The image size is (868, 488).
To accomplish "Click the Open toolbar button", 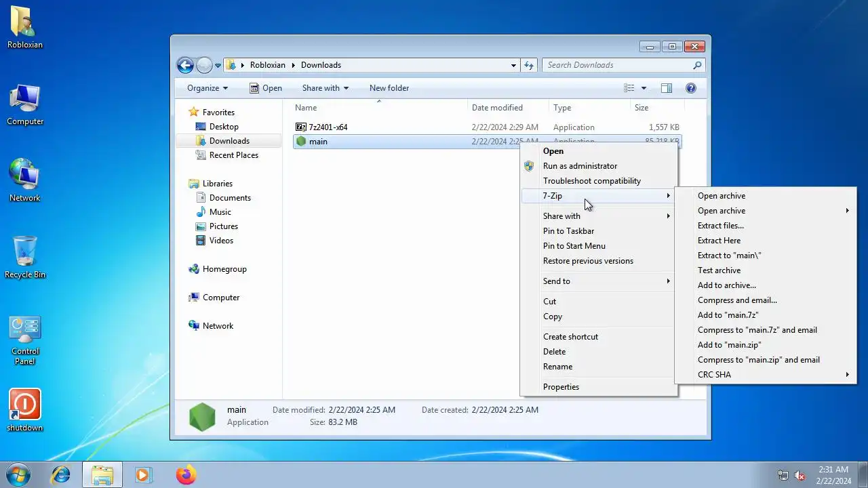I will point(266,88).
